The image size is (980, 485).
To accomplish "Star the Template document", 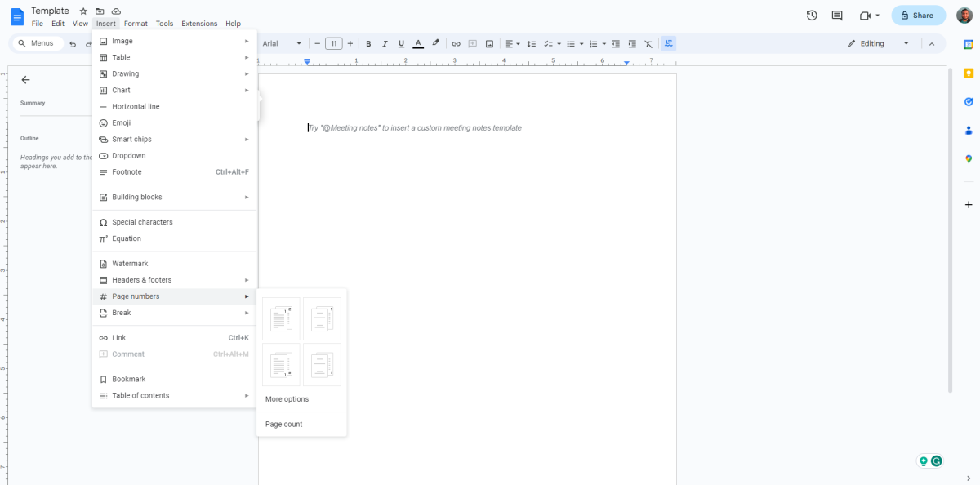I will tap(83, 11).
